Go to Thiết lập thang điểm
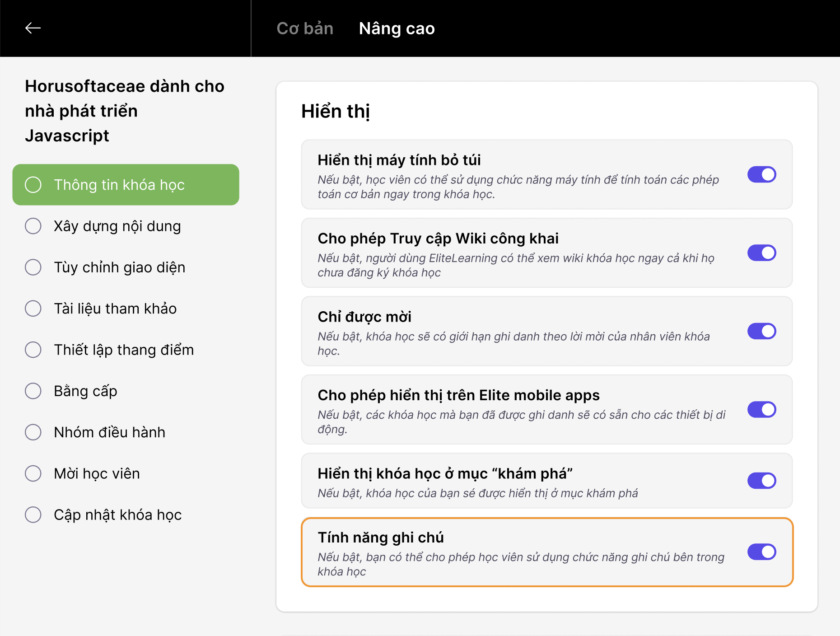840x636 pixels. (x=126, y=350)
